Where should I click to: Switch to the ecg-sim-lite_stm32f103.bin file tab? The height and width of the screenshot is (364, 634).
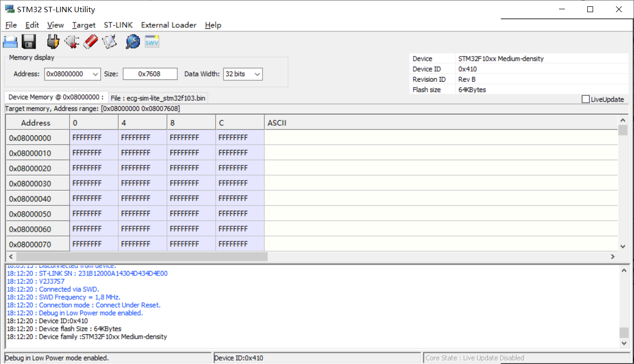158,98
